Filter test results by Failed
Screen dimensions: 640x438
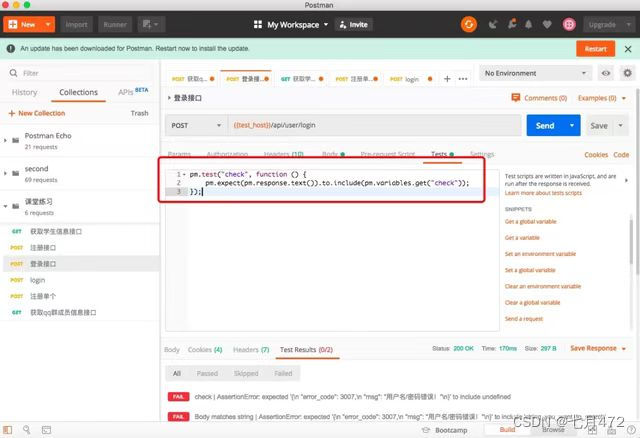[283, 373]
